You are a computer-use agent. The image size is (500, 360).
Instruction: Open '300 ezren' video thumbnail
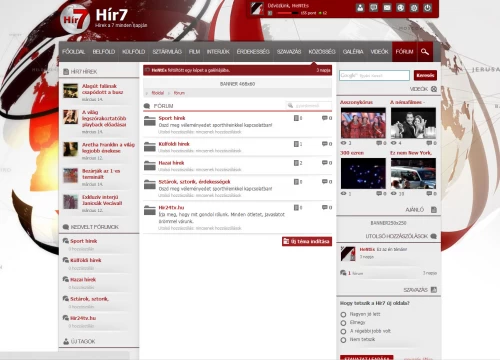pyautogui.click(x=363, y=173)
